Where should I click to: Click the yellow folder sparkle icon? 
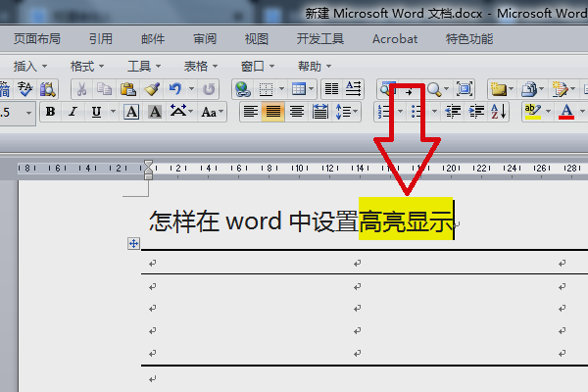coord(499,89)
